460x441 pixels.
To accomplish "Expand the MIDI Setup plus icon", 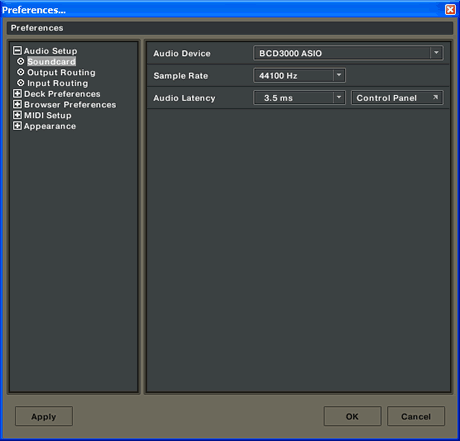I will pyautogui.click(x=17, y=115).
